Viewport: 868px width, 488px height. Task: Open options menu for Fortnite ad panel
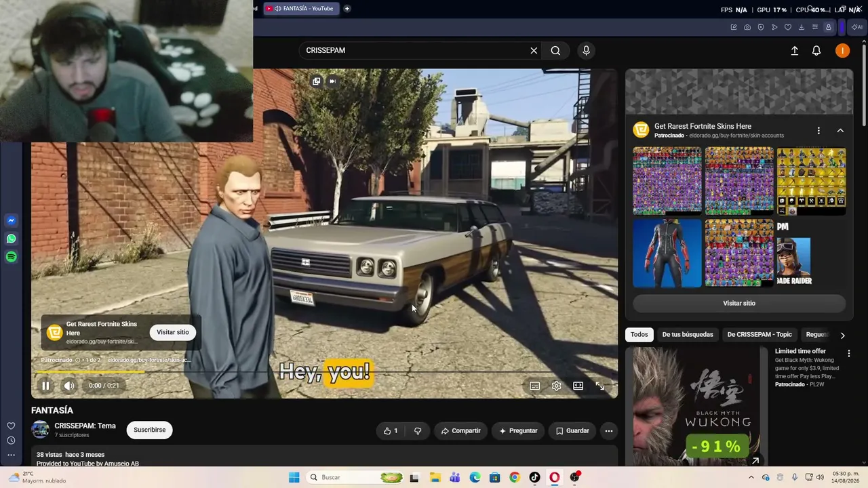coord(818,130)
